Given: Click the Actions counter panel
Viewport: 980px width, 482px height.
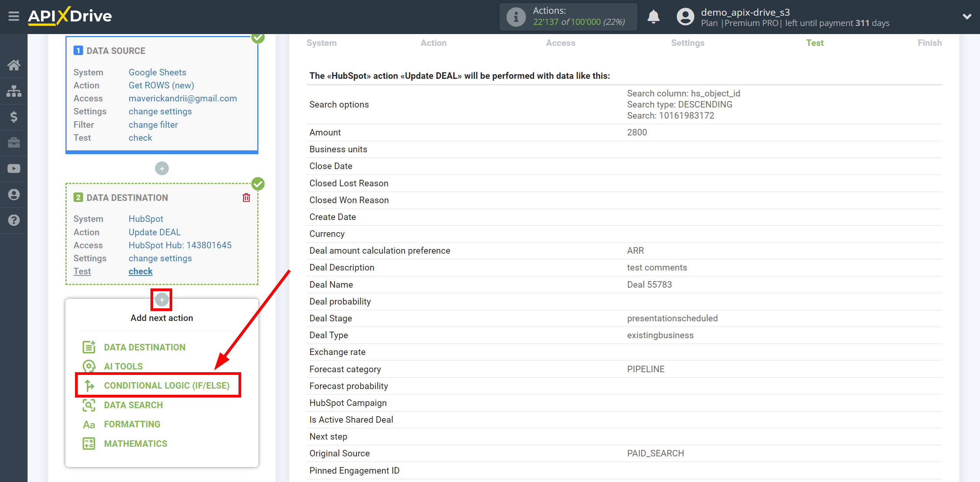Looking at the screenshot, I should coord(568,17).
